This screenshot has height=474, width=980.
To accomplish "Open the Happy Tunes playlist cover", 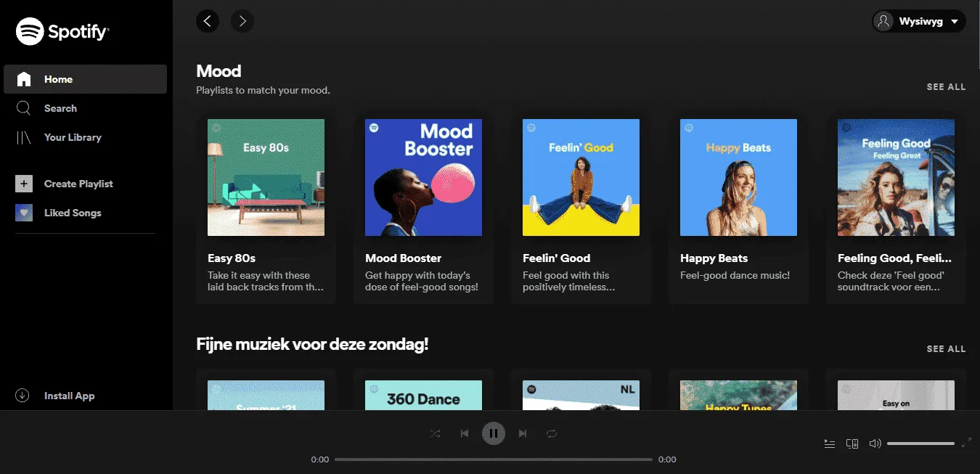I will click(738, 396).
